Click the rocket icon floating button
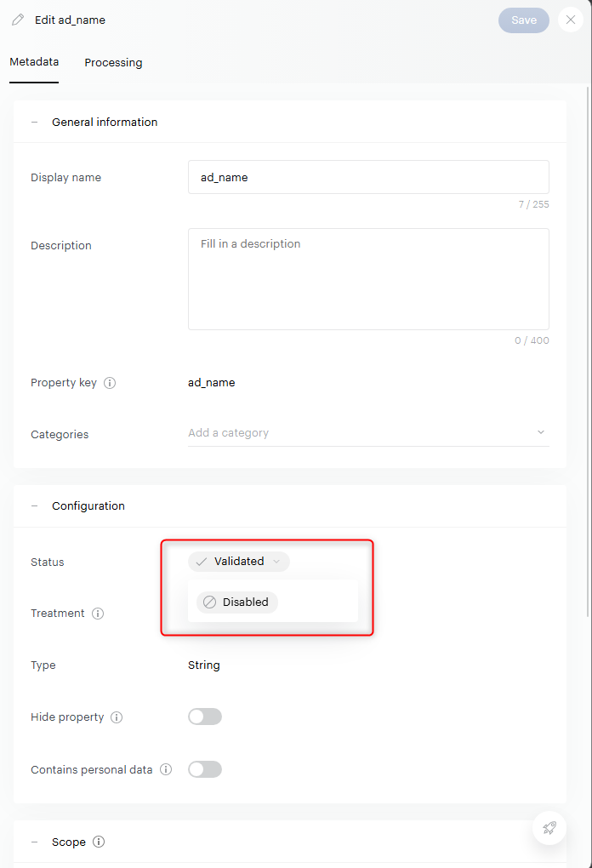The width and height of the screenshot is (592, 868). pos(549,828)
